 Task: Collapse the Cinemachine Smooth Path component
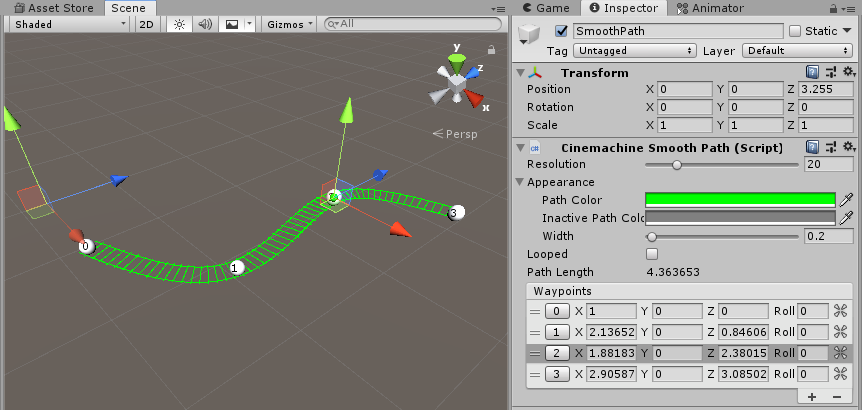click(520, 148)
